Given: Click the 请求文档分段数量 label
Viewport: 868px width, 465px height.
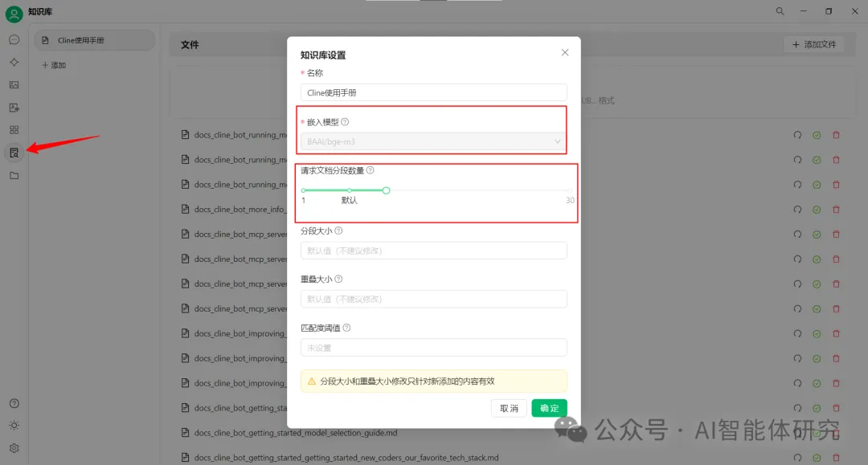Looking at the screenshot, I should 332,170.
